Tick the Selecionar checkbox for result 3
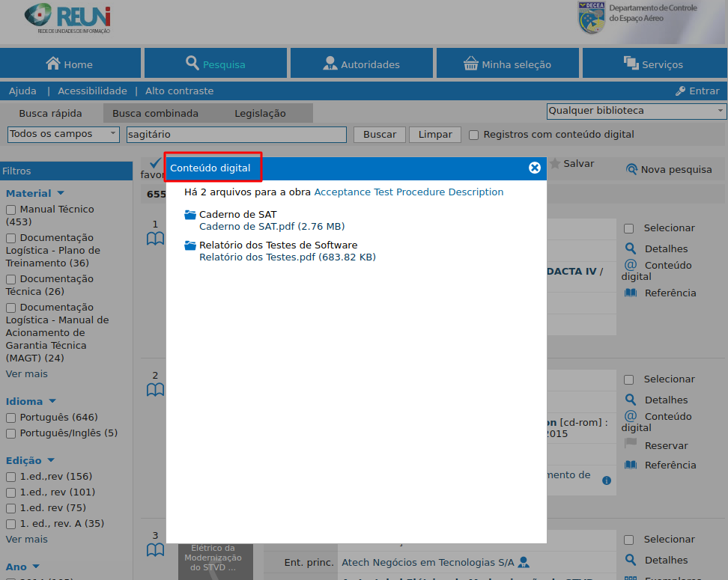Image resolution: width=728 pixels, height=580 pixels. pos(628,540)
